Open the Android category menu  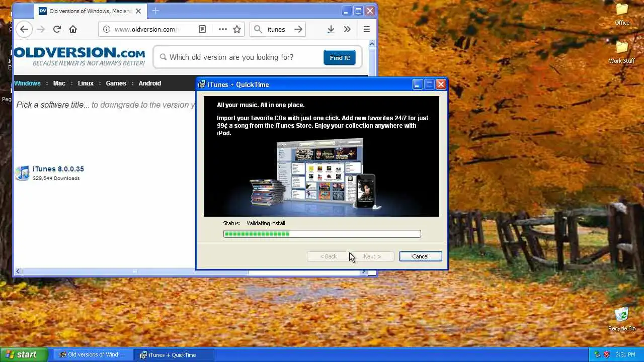(x=150, y=83)
